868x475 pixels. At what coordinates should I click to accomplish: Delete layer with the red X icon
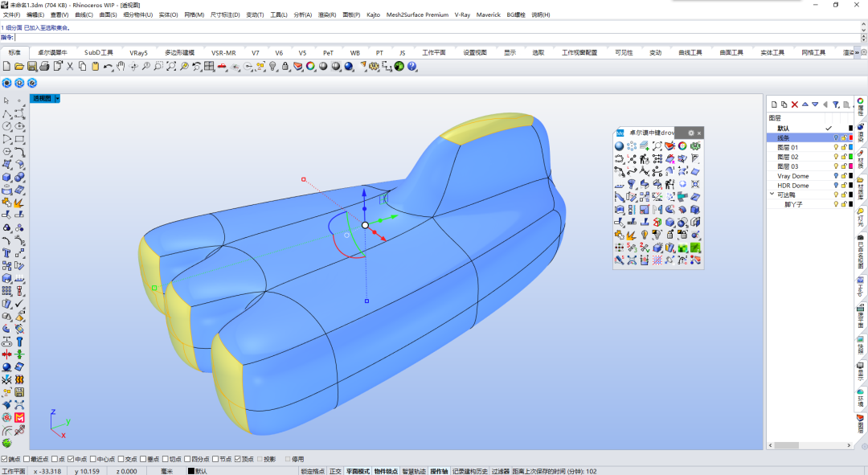coord(795,104)
